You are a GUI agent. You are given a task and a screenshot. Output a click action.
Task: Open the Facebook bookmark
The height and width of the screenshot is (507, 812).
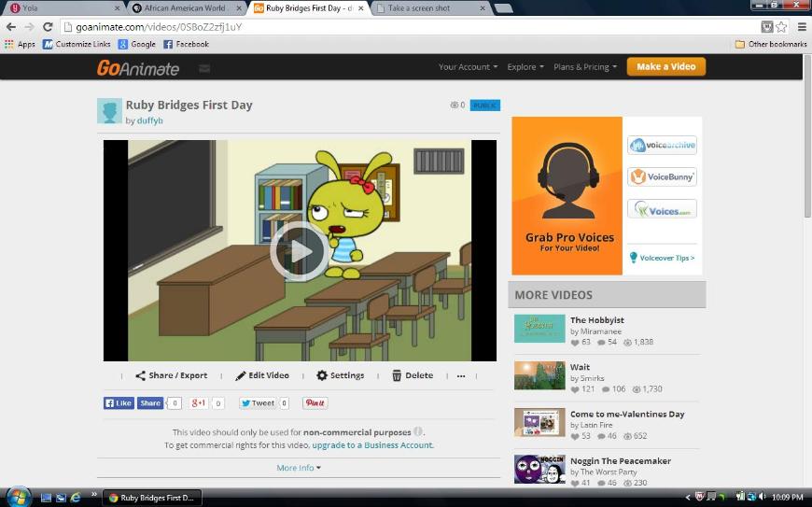[187, 44]
